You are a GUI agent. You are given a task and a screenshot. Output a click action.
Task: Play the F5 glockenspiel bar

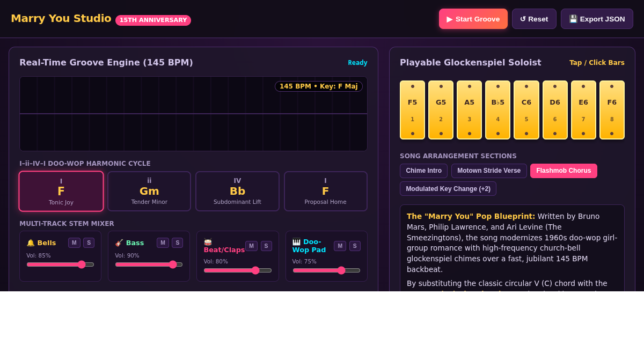(412, 110)
